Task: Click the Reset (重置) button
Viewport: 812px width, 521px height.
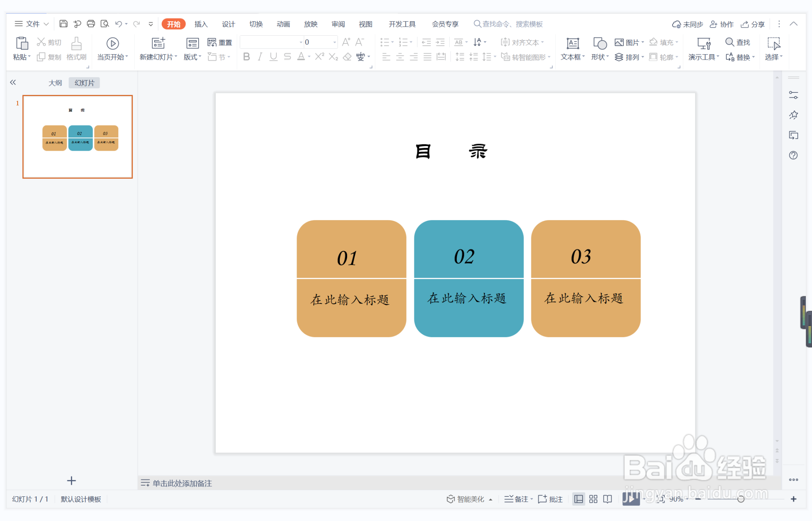Action: pyautogui.click(x=220, y=42)
